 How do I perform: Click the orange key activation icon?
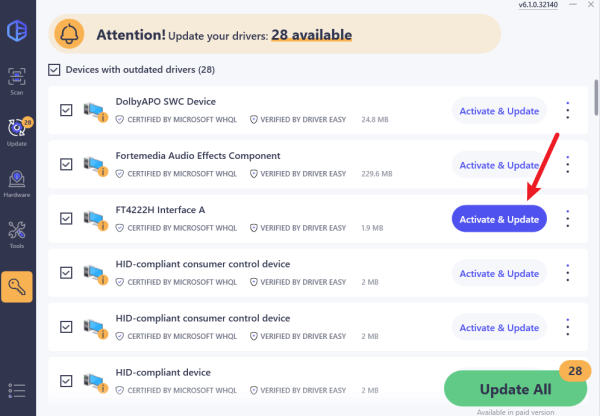tap(18, 287)
